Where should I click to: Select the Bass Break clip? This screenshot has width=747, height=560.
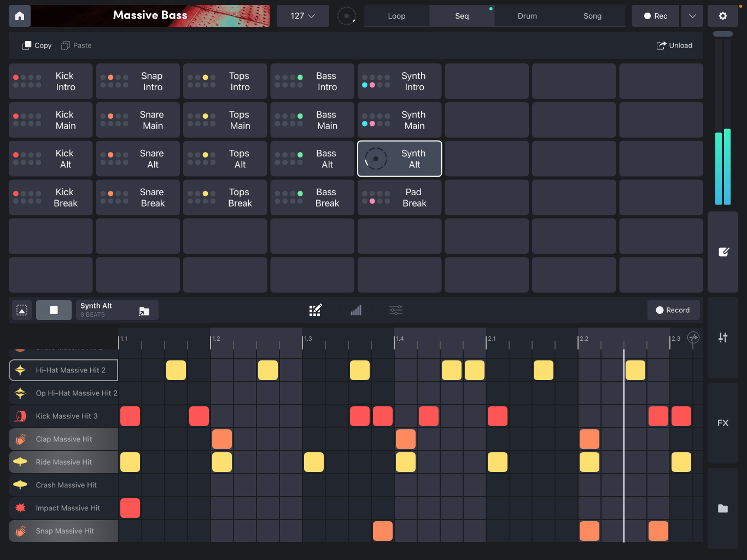[x=312, y=197]
